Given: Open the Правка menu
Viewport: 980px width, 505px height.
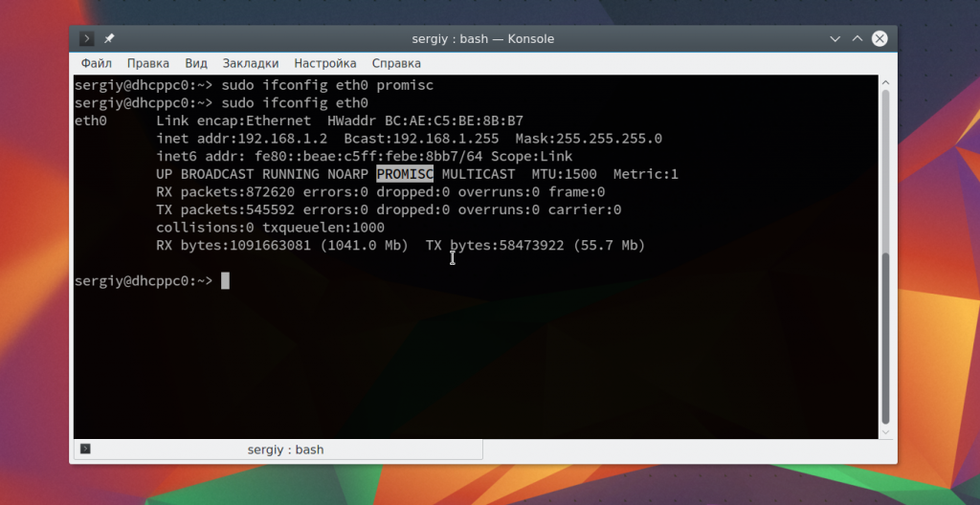Looking at the screenshot, I should [x=148, y=63].
